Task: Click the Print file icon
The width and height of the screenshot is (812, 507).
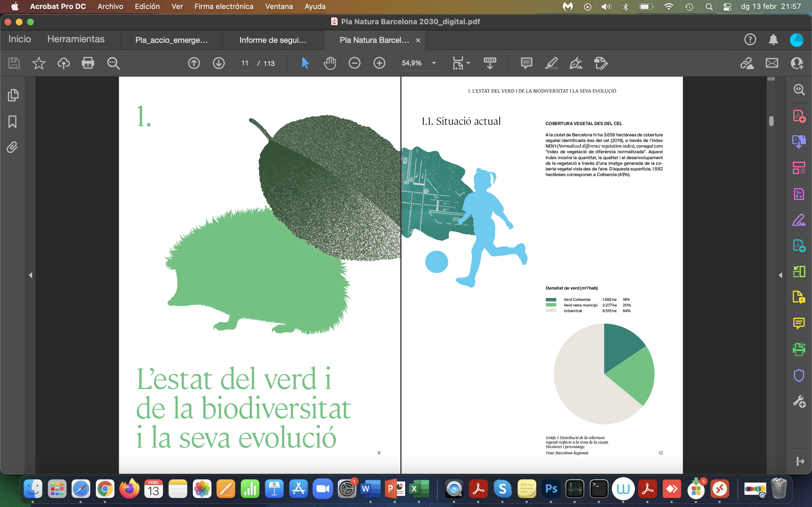Action: click(88, 63)
